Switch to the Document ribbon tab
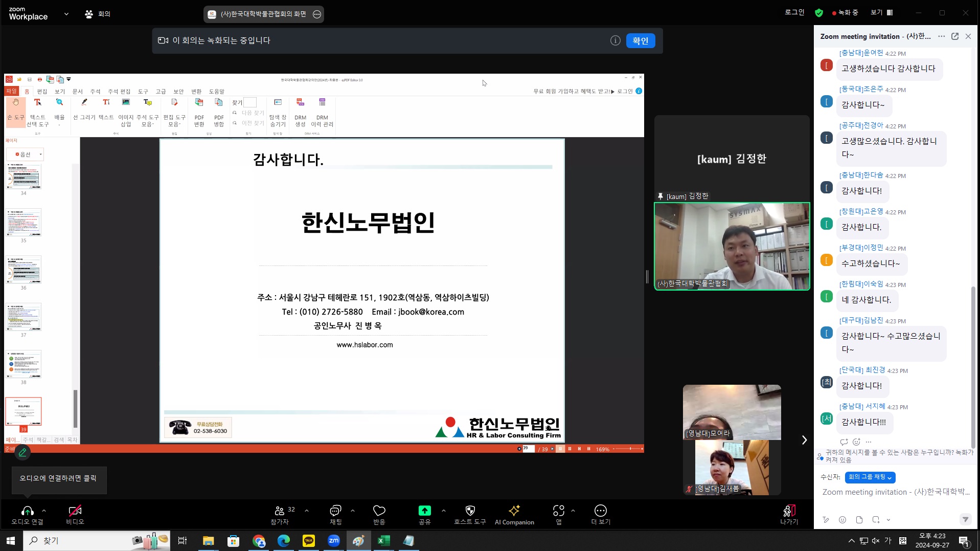The width and height of the screenshot is (980, 551). [x=78, y=91]
